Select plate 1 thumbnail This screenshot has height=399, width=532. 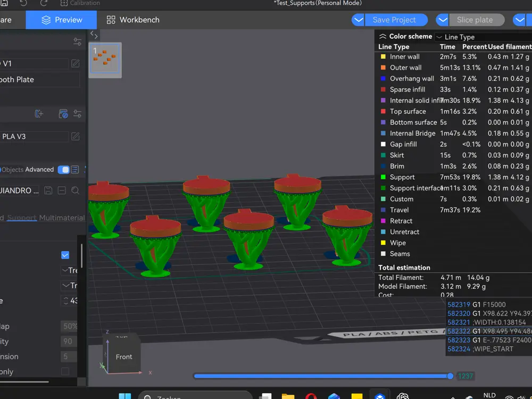pyautogui.click(x=105, y=58)
